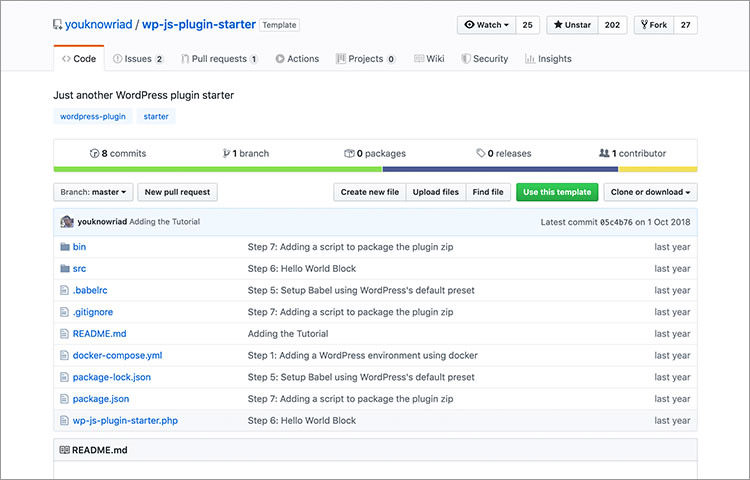750x480 pixels.
Task: Unstar the repository
Action: tap(570, 25)
